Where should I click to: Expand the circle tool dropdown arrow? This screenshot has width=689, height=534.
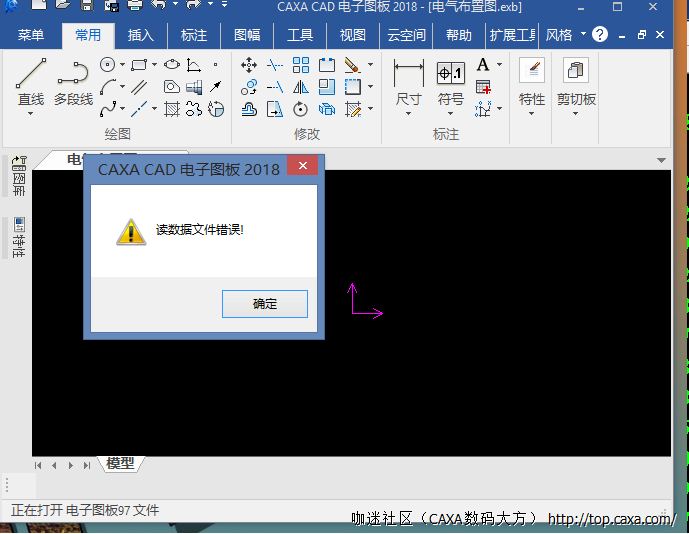pyautogui.click(x=122, y=65)
